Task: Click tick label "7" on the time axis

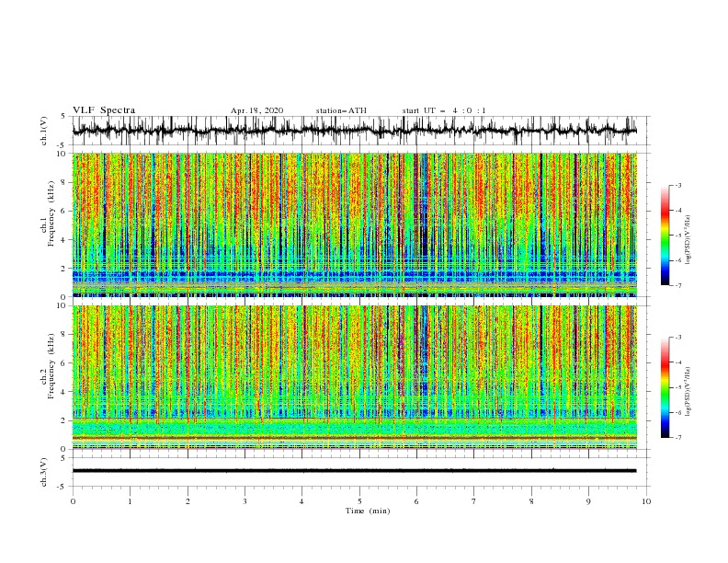Action: [x=474, y=501]
